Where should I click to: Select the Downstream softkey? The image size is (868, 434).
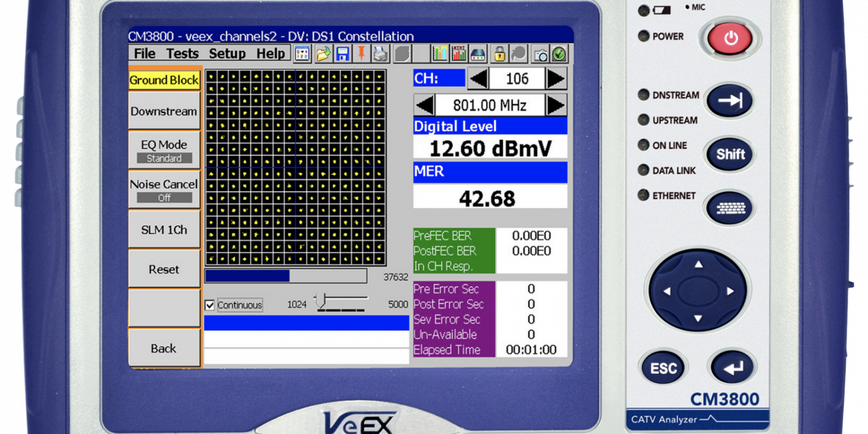pos(164,111)
